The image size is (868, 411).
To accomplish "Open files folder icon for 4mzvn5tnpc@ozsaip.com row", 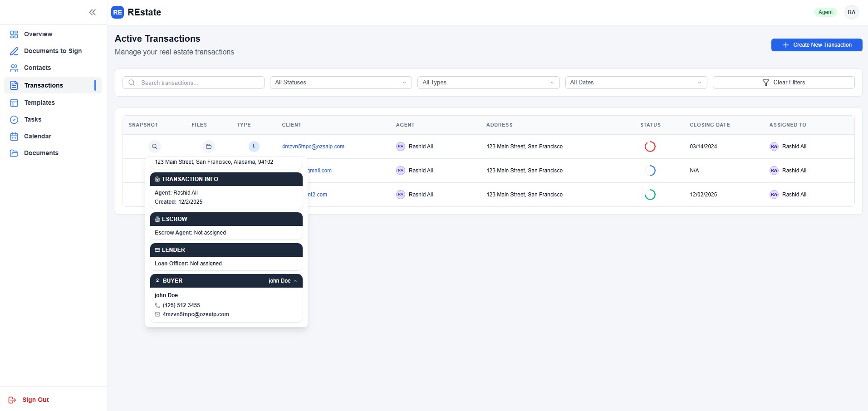I will pyautogui.click(x=209, y=147).
